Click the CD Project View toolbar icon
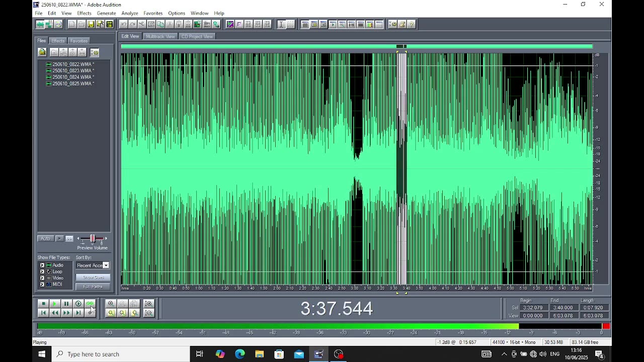644x362 pixels. pos(58,24)
